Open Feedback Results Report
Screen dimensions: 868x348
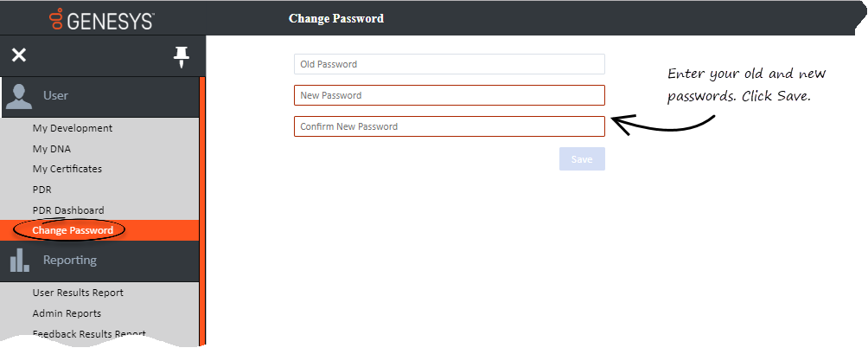coord(89,333)
